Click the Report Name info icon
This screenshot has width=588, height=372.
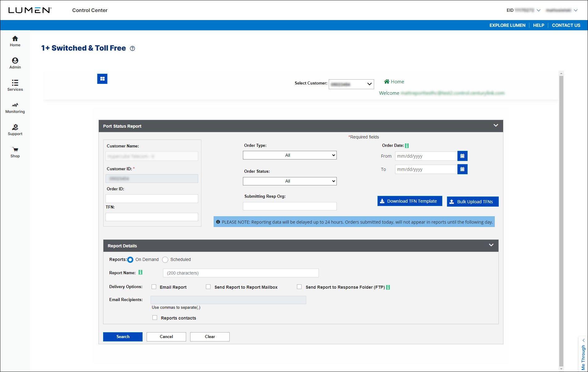pos(140,272)
